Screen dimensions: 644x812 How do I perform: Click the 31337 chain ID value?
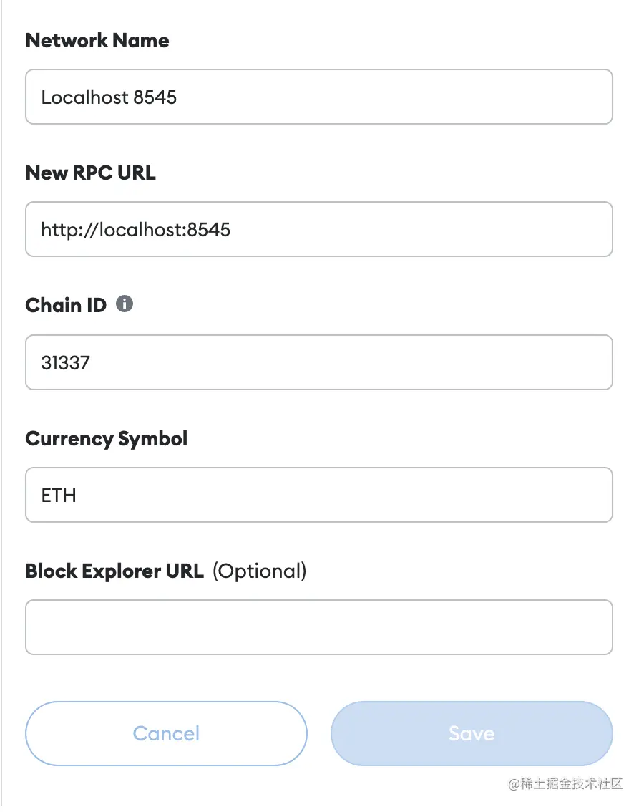(x=66, y=362)
